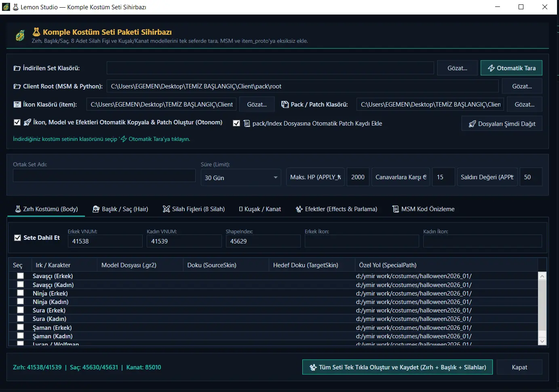Check the Ninja (Kadın) row checkbox

pos(20,302)
